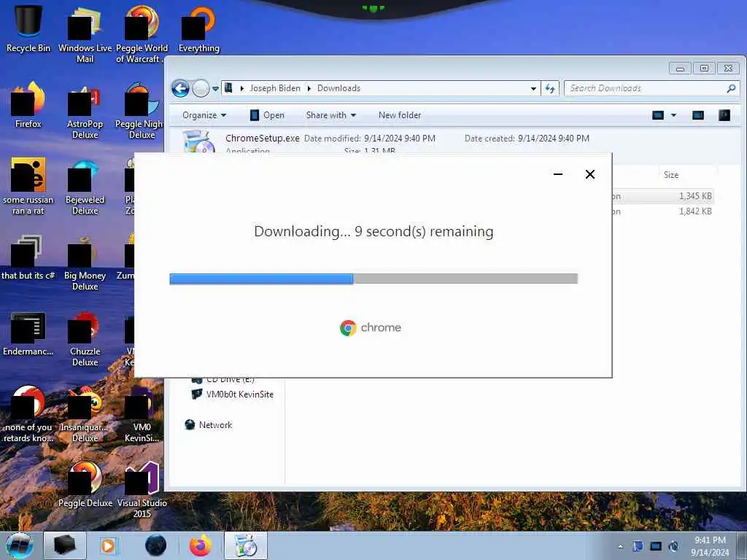Image resolution: width=747 pixels, height=560 pixels.
Task: Select the 1,842 KB file row
Action: point(663,211)
